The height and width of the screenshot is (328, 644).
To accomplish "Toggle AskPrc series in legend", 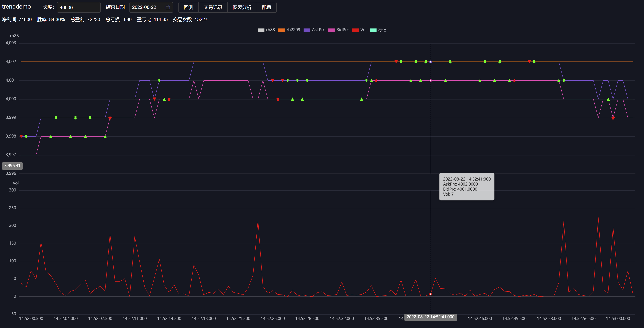I will tap(314, 30).
